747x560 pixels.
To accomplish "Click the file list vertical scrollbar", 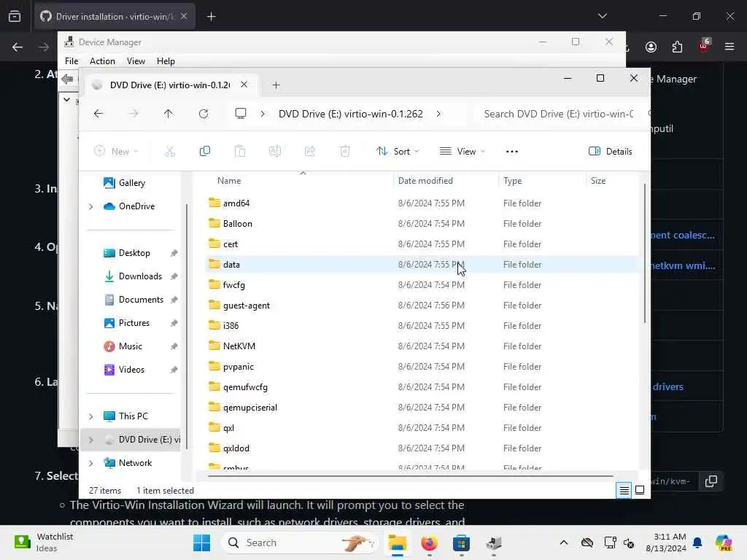I will 645,253.
